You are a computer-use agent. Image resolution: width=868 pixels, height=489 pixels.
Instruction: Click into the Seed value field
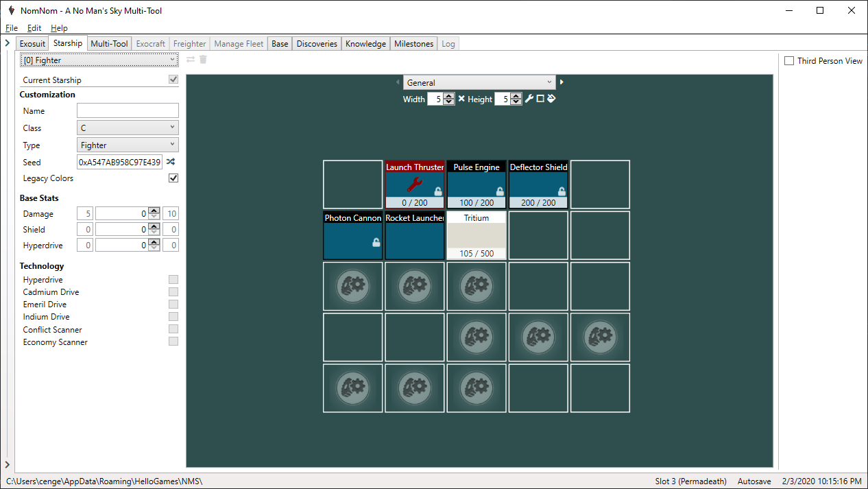click(x=120, y=163)
